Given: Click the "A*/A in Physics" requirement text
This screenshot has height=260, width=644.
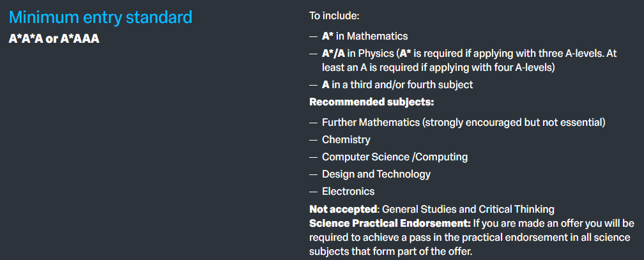Looking at the screenshot, I should 358,54.
